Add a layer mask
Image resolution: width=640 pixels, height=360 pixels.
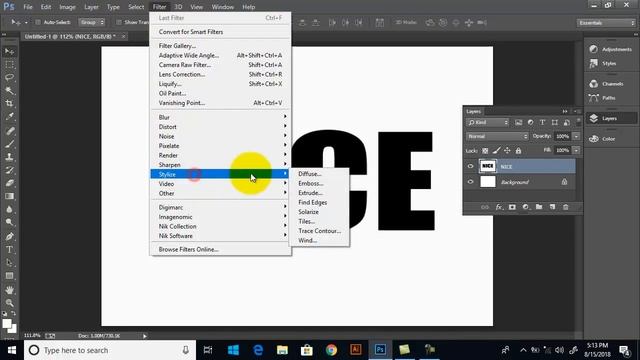[512, 207]
